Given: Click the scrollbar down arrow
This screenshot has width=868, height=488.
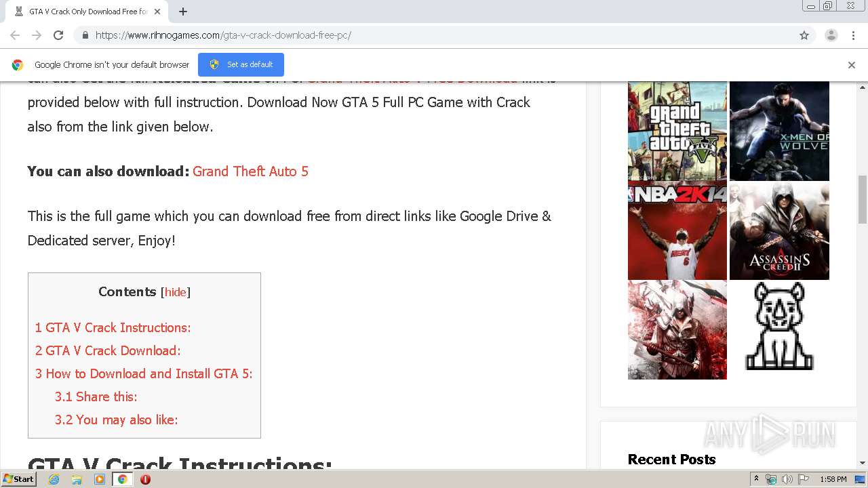Looking at the screenshot, I should pos(863,463).
